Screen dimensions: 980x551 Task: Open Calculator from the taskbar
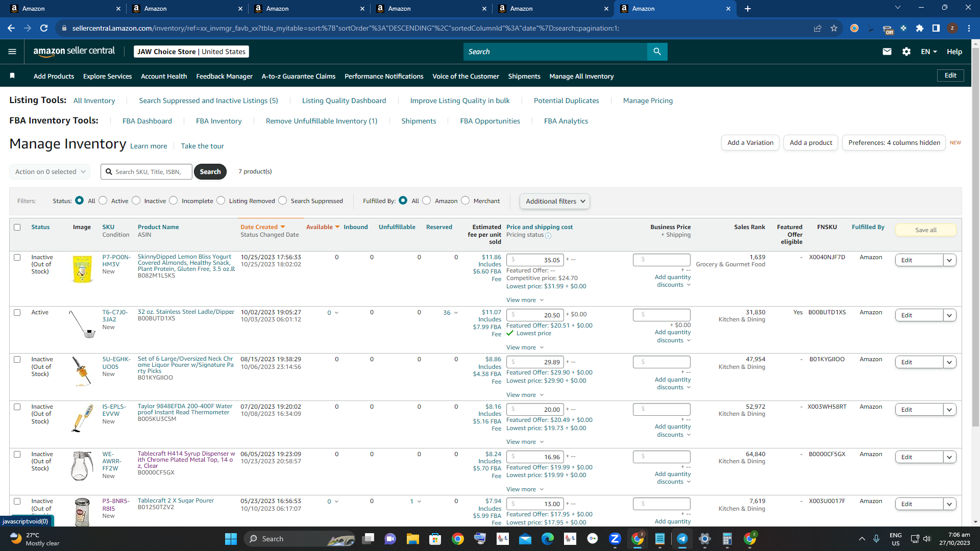click(x=727, y=539)
